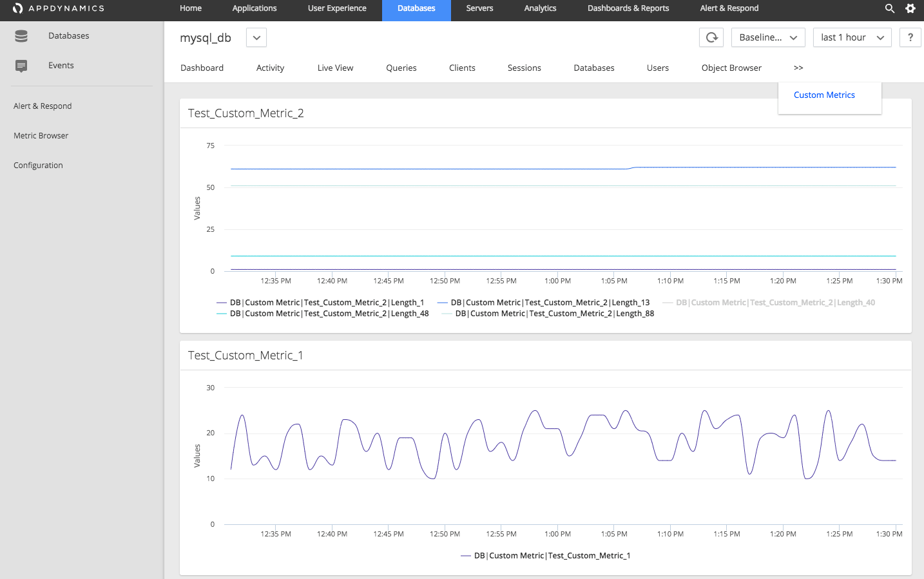Click the Test_Custom_Metric_2 chart title
The height and width of the screenshot is (579, 924).
coord(246,113)
